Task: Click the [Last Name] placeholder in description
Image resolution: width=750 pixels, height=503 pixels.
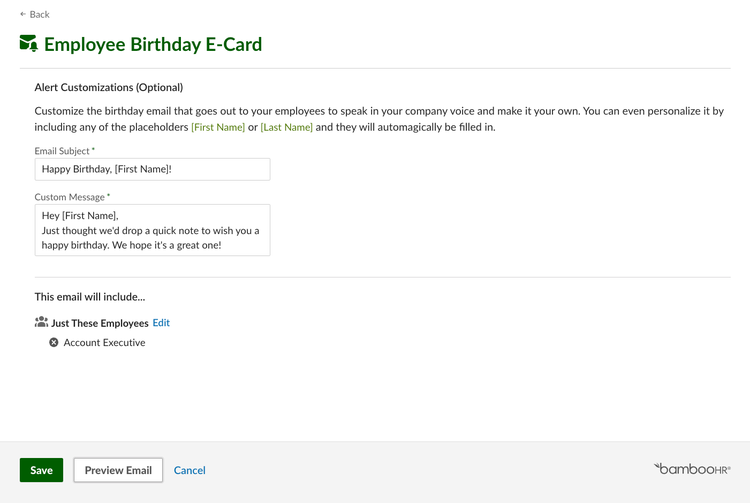Action: 287,127
